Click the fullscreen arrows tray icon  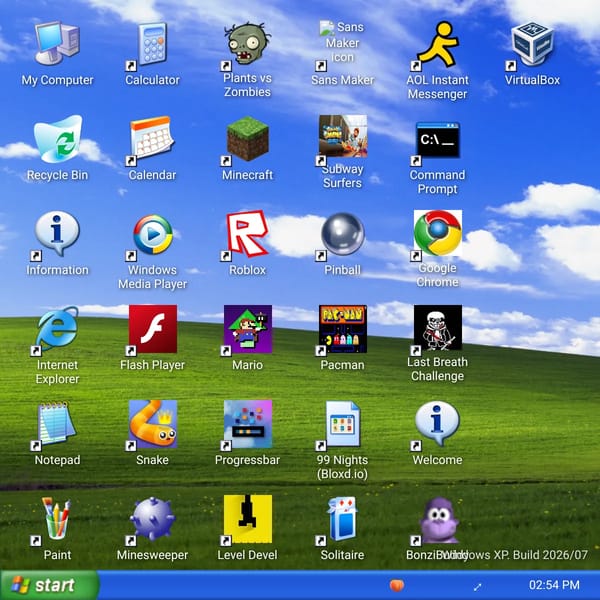[477, 587]
